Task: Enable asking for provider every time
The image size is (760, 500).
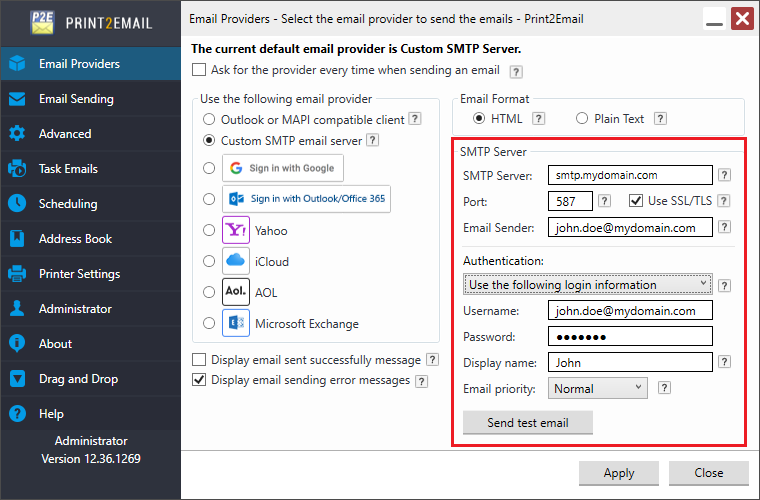Action: [199, 70]
